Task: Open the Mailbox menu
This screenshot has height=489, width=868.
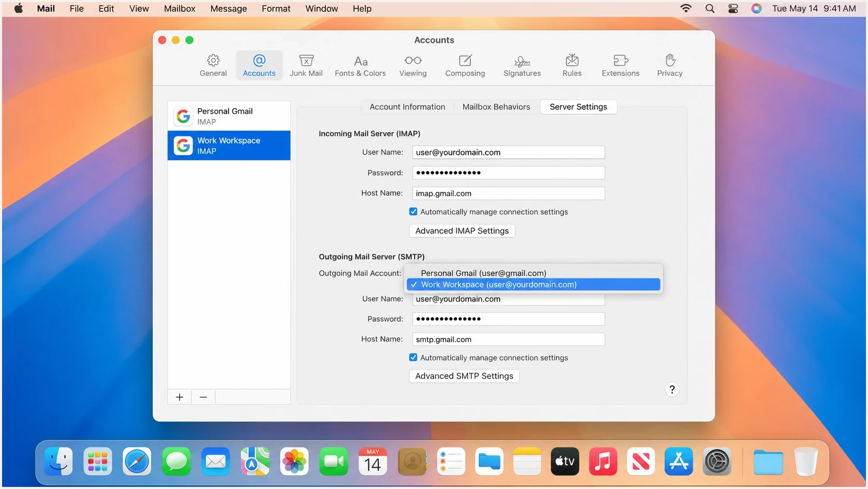Action: pyautogui.click(x=180, y=8)
